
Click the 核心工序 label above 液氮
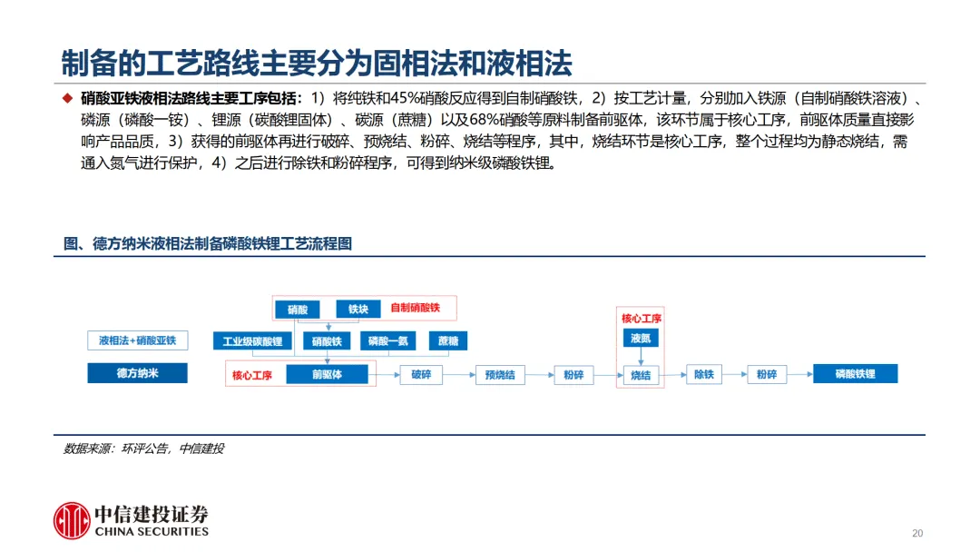tap(641, 318)
